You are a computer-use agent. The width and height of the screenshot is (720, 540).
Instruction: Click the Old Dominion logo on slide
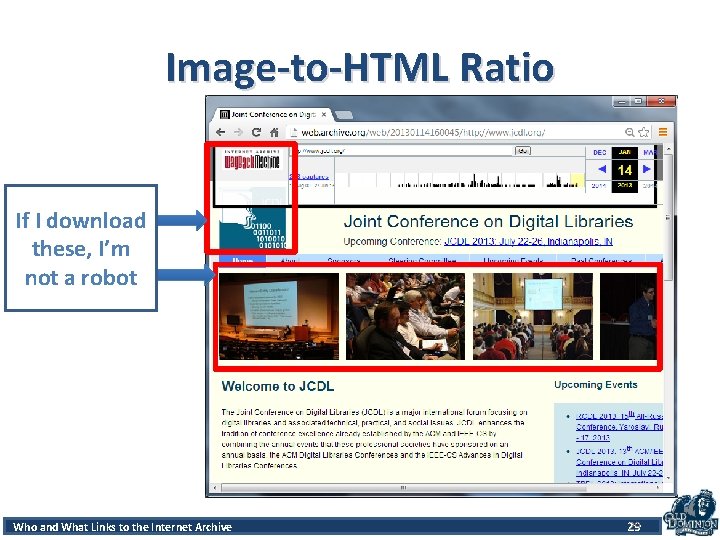click(x=691, y=514)
